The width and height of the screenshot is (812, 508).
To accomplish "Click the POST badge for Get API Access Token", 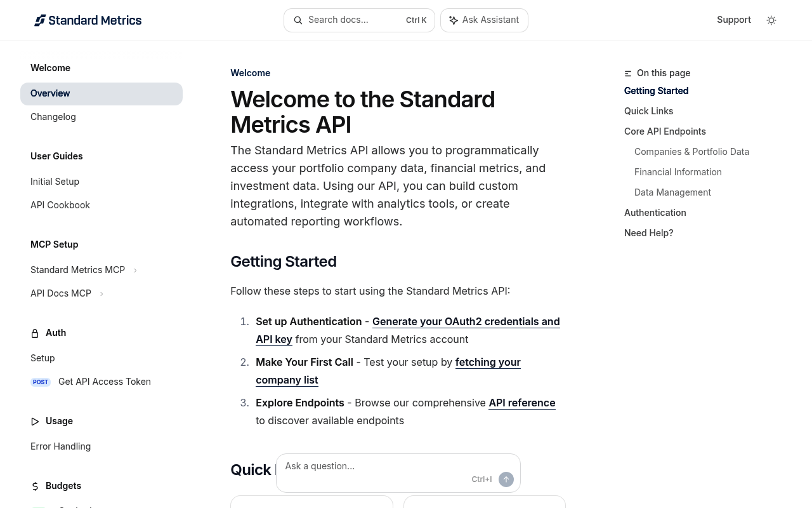I will click(41, 382).
